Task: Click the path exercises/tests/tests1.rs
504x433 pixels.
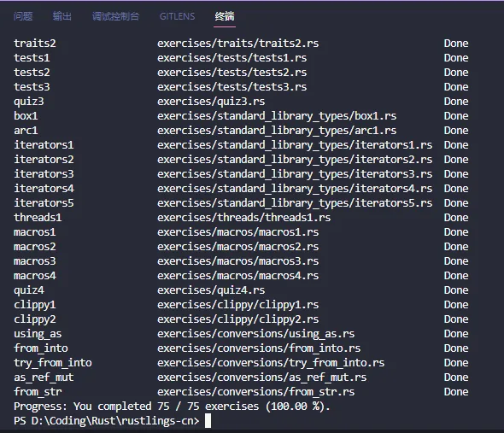Action: 231,57
